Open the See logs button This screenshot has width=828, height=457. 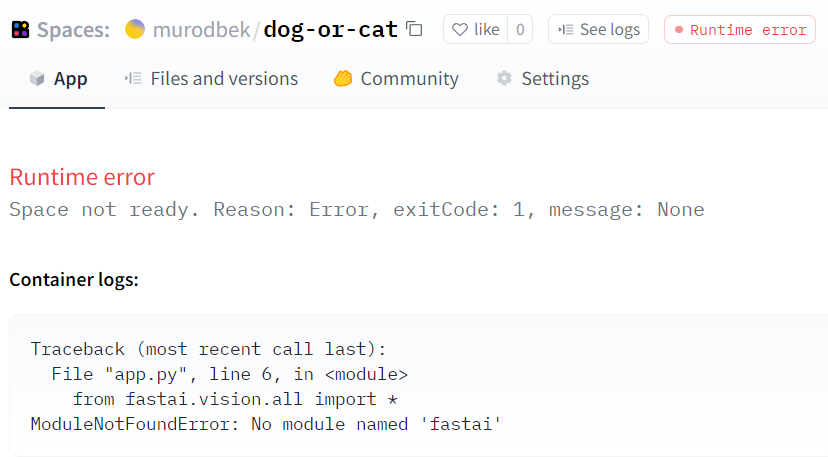[598, 30]
